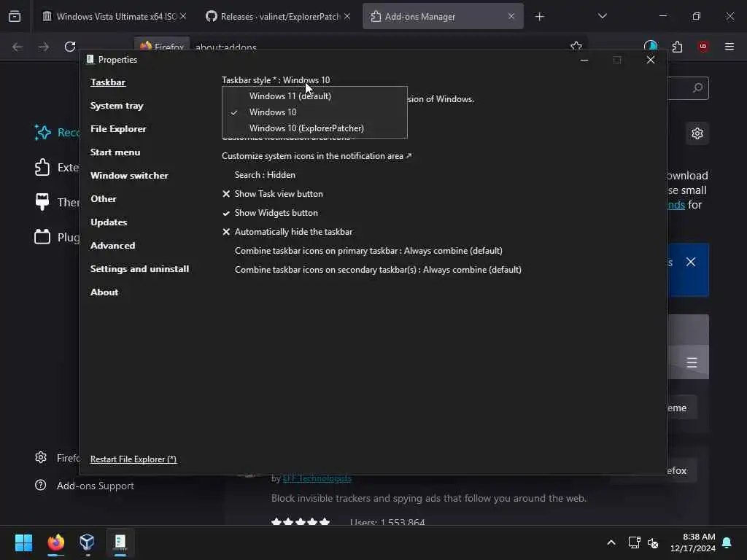Open Settings and uninstall section
The image size is (747, 560).
[x=139, y=268]
